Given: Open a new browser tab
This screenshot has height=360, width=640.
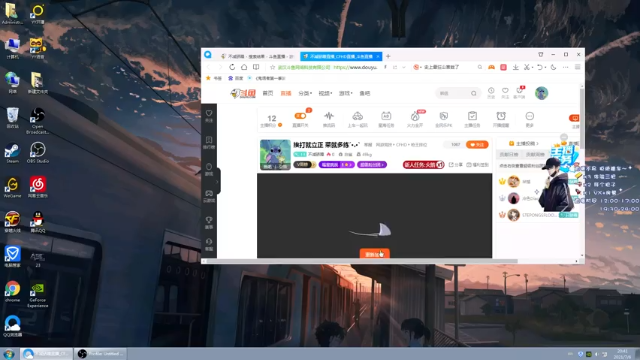Looking at the screenshot, I should coord(388,56).
